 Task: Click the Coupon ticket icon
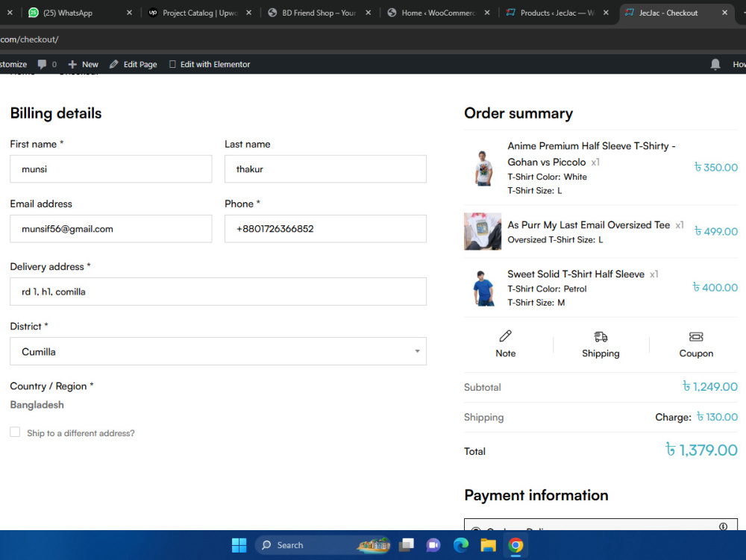[x=696, y=336]
